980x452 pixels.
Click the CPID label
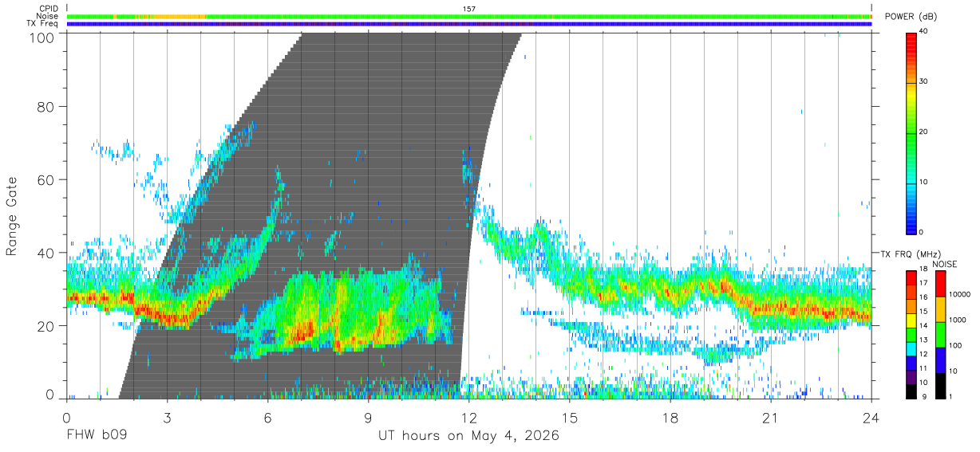48,9
